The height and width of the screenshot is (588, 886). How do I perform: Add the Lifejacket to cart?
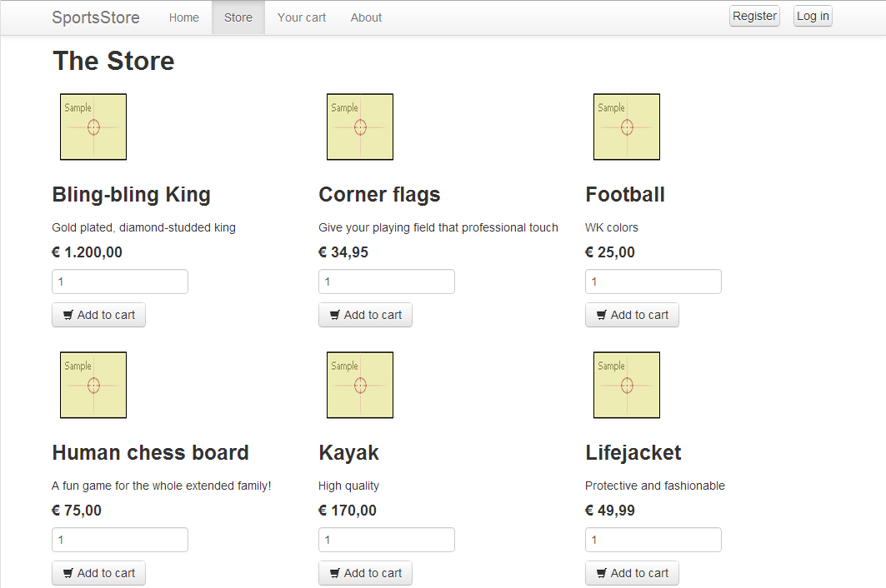pos(632,573)
